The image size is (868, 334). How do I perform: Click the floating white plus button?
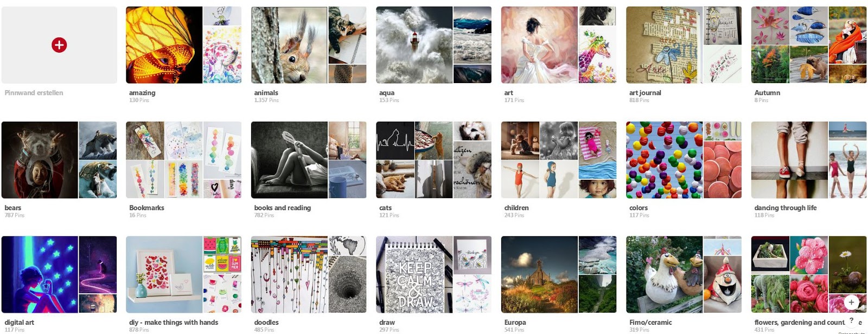point(851,303)
